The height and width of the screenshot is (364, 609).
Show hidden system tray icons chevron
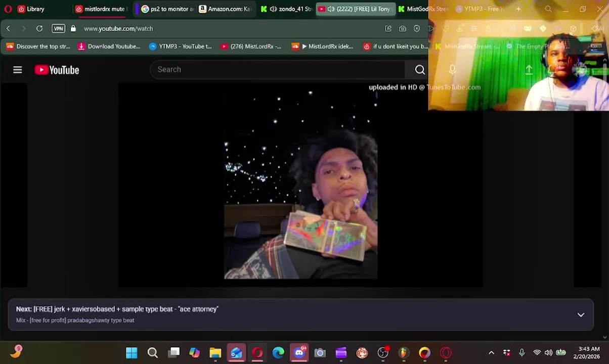[x=491, y=353]
